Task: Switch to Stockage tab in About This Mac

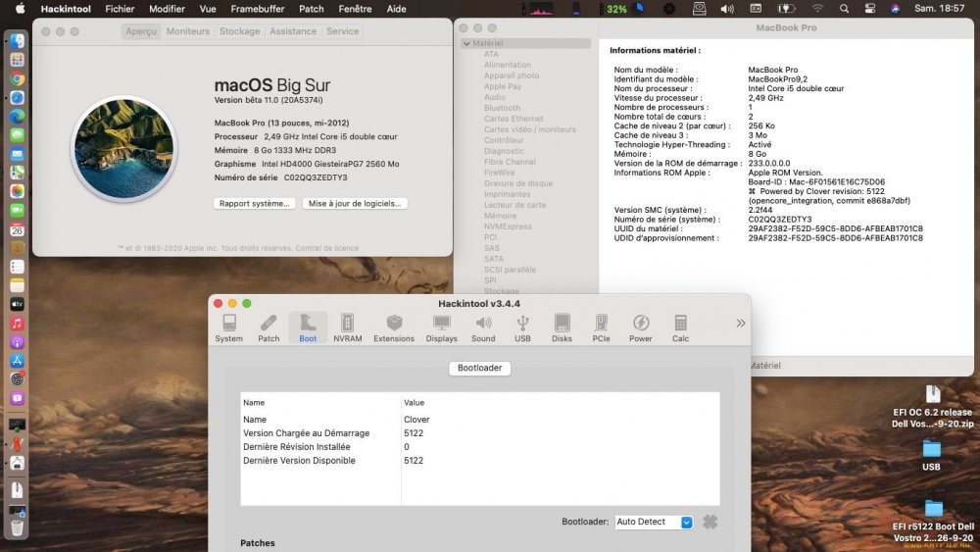Action: [x=239, y=31]
